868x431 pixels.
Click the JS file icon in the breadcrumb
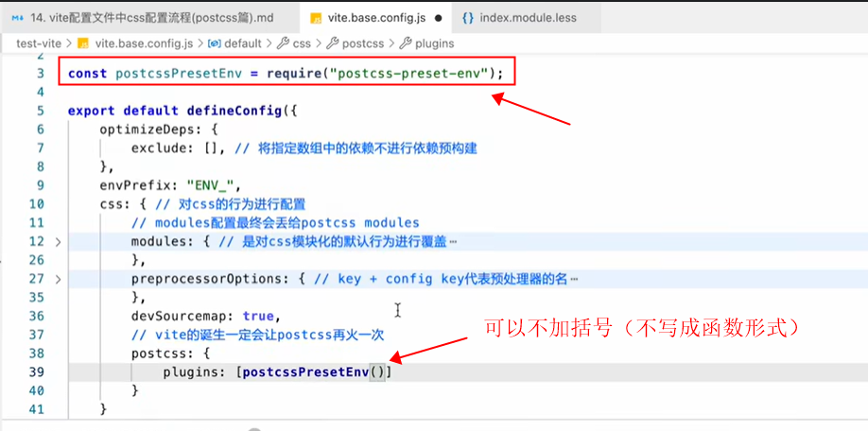pos(82,43)
